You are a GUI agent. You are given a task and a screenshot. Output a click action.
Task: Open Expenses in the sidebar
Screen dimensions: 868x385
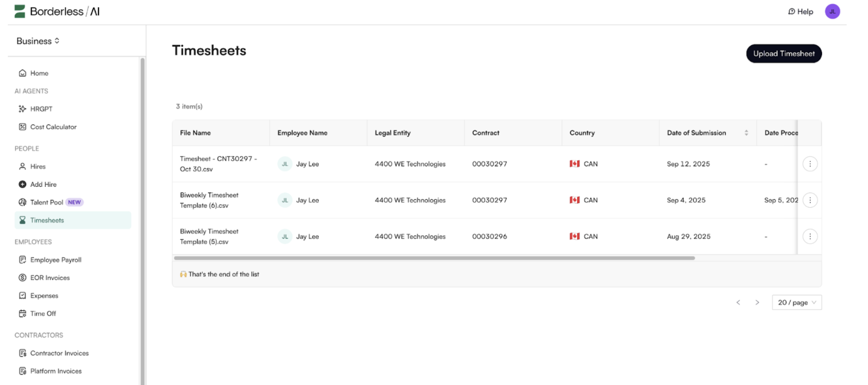point(44,296)
